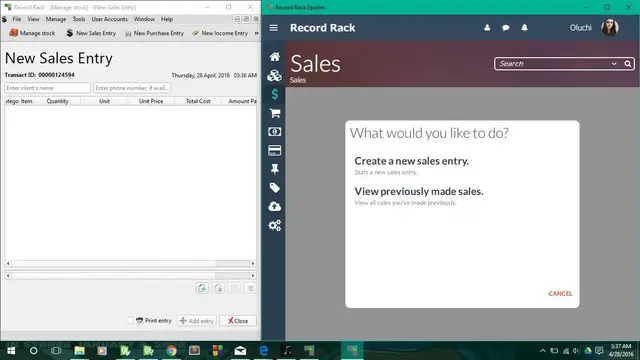
Task: Open the notifications bell icon
Action: coord(524,28)
